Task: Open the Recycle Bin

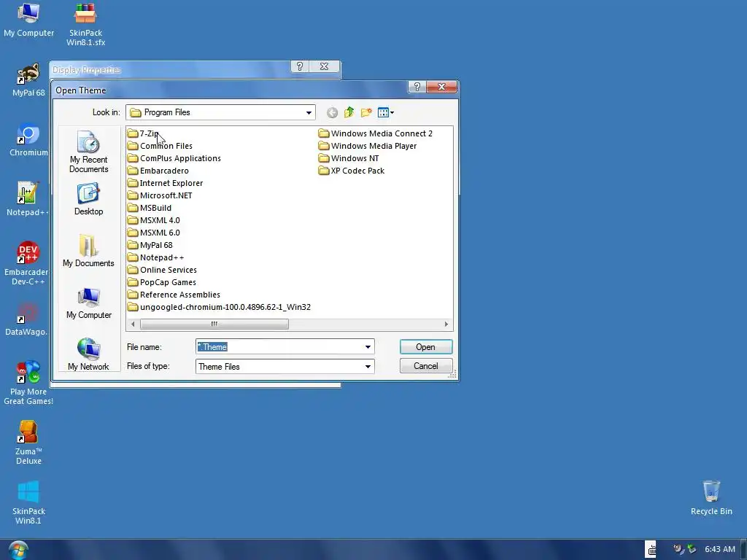Action: pos(711,498)
